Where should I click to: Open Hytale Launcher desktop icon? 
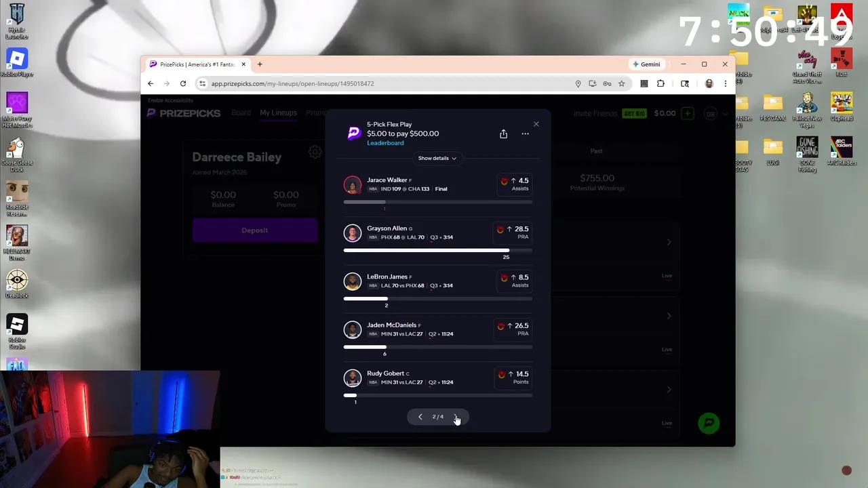16,21
